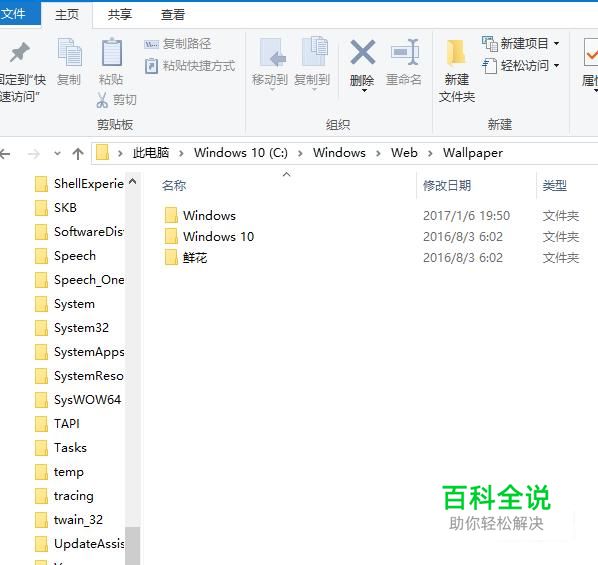Expand the chevron after Windows 10 (C:)
This screenshot has height=565, width=598.
[x=300, y=153]
